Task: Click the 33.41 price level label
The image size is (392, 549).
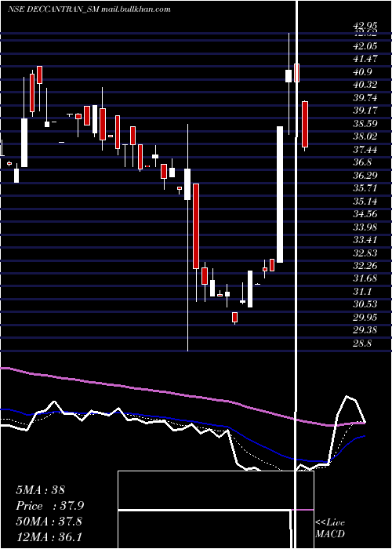Action: (365, 240)
